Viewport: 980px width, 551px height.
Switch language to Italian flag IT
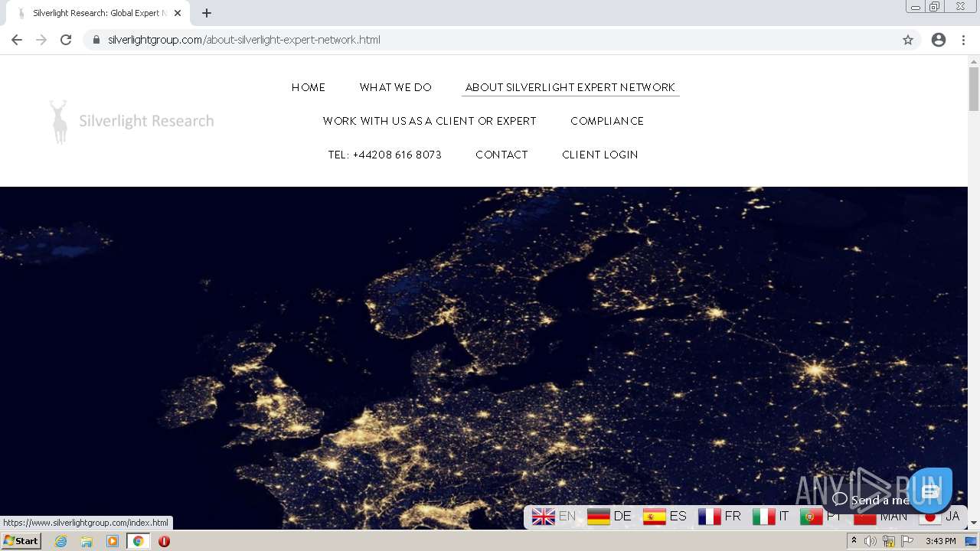(x=770, y=517)
